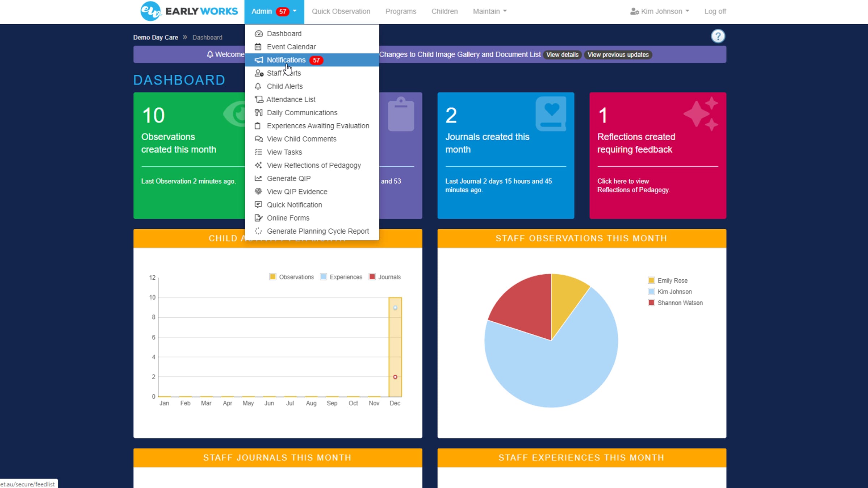868x488 pixels.
Task: Open the Quick Observation nav item
Action: point(341,12)
